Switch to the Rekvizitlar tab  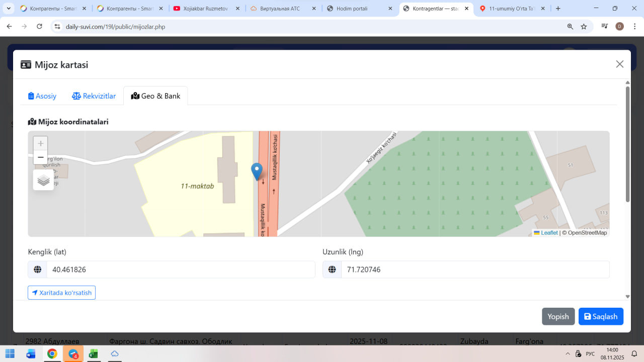[94, 96]
